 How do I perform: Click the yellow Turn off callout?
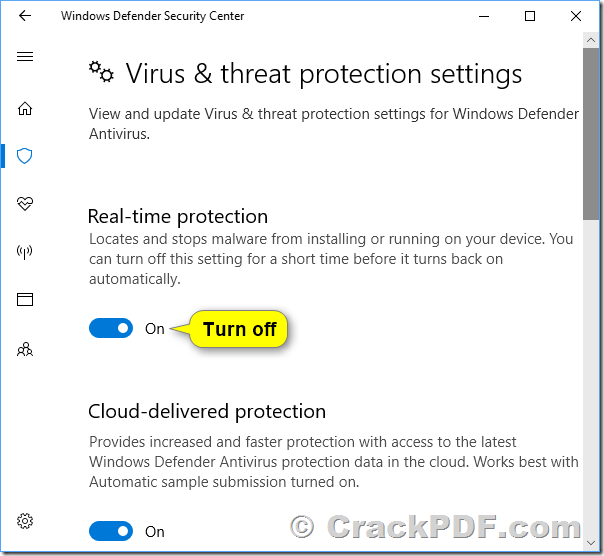coord(240,329)
